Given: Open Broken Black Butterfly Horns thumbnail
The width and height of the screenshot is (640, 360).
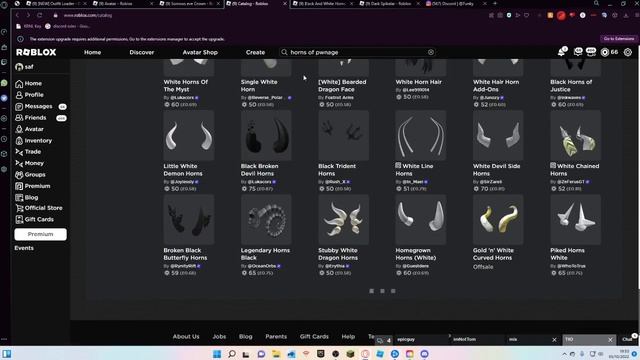Looking at the screenshot, I should [x=189, y=220].
